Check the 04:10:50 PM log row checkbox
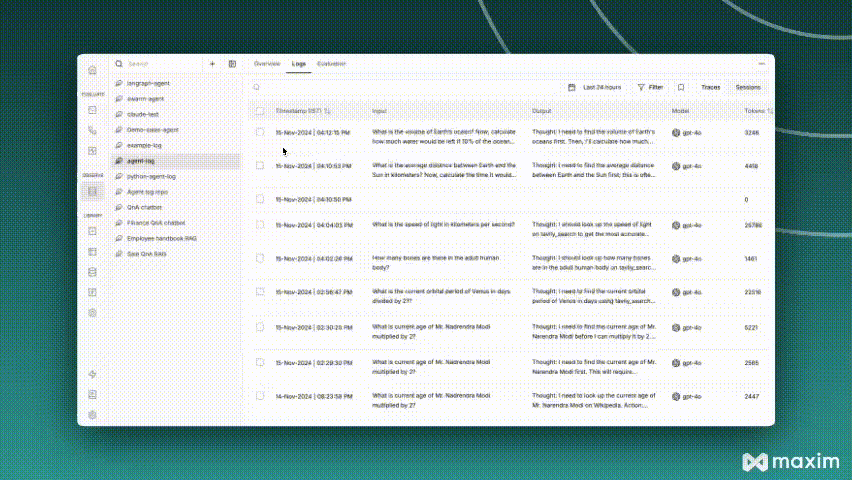Screen dimensions: 852x480 (x=260, y=199)
